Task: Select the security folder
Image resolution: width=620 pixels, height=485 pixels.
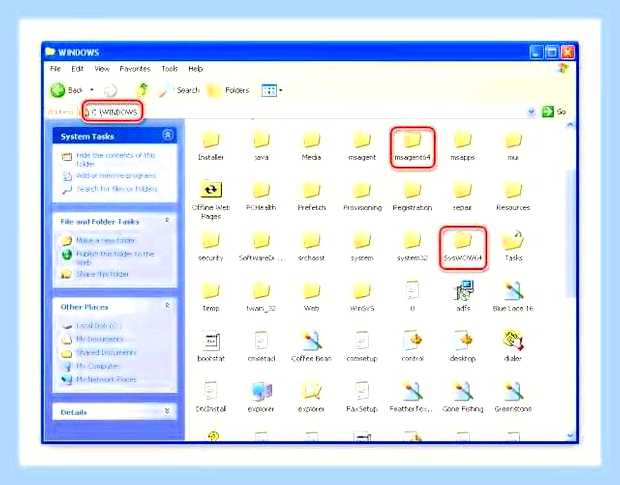Action: pyautogui.click(x=211, y=247)
